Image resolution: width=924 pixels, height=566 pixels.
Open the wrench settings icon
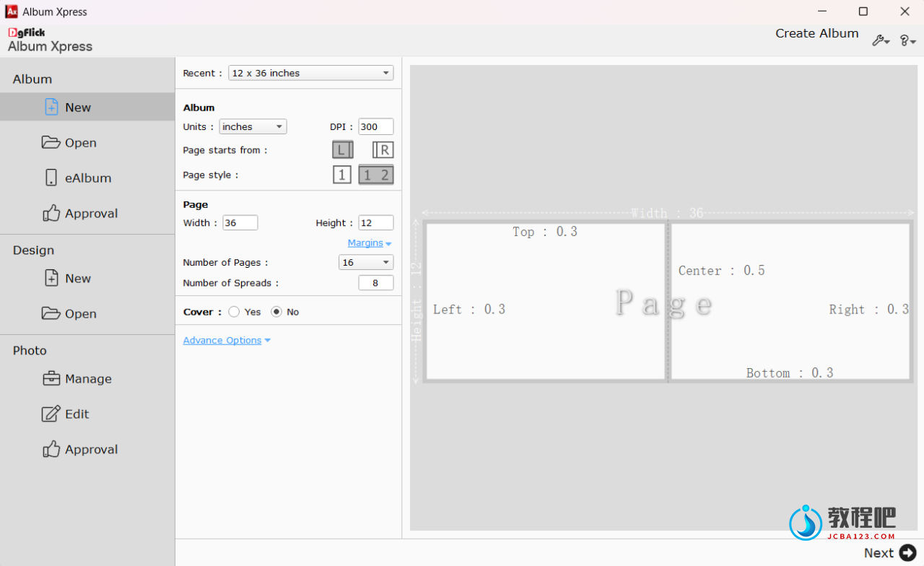[x=880, y=41]
